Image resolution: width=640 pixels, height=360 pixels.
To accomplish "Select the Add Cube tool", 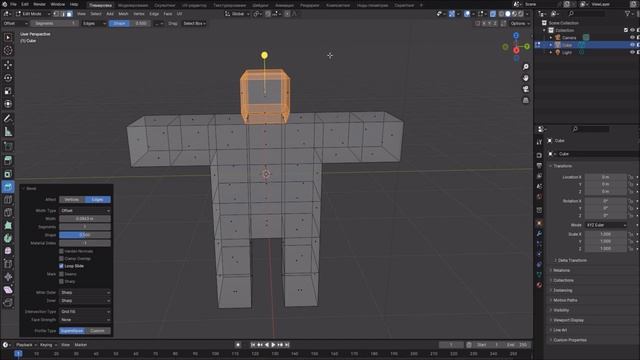I will pyautogui.click(x=8, y=146).
